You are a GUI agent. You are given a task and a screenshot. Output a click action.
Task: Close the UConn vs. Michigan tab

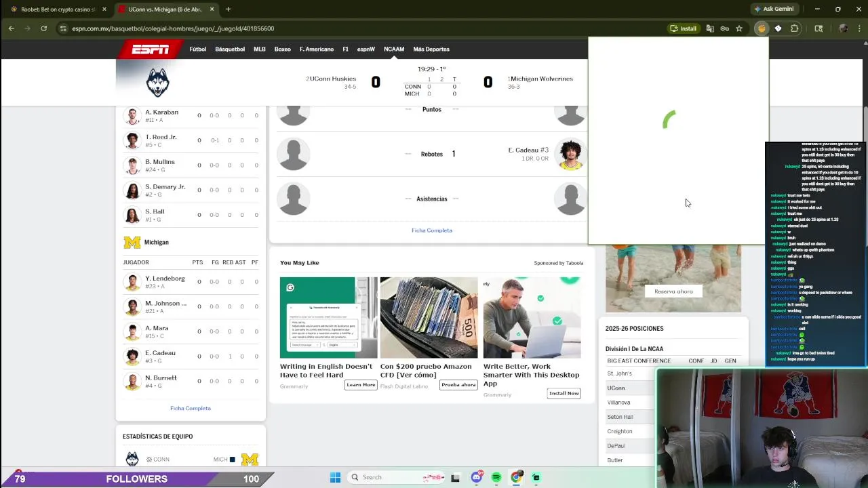[x=212, y=9]
